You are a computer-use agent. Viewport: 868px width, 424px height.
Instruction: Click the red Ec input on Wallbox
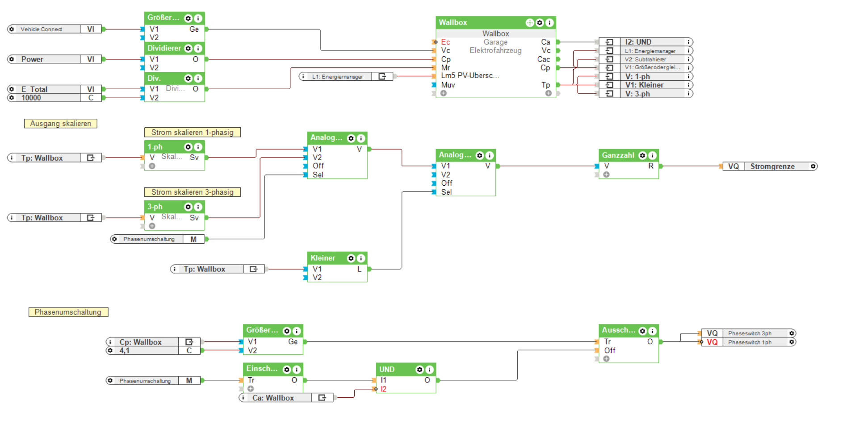445,42
